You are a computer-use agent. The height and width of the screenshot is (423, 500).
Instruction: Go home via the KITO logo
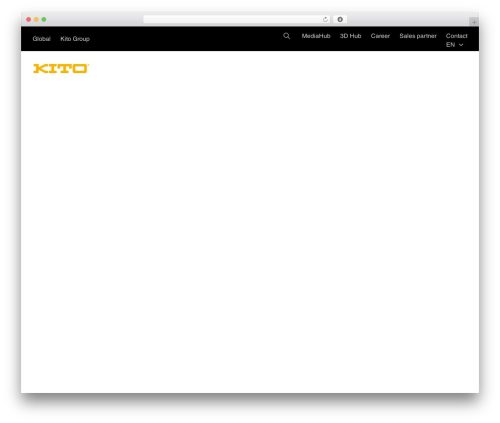(x=61, y=68)
